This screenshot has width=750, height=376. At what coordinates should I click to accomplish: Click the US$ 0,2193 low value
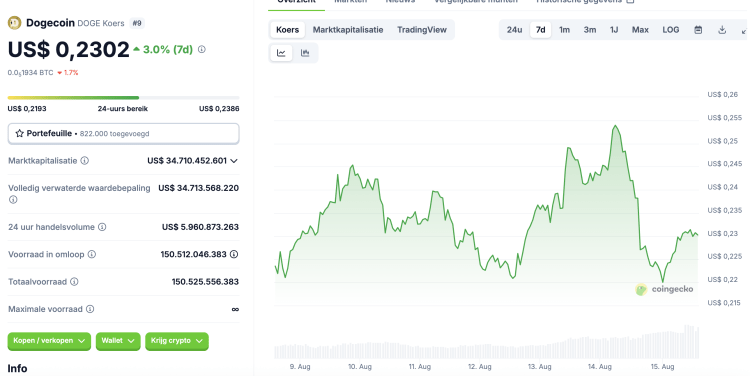click(27, 109)
